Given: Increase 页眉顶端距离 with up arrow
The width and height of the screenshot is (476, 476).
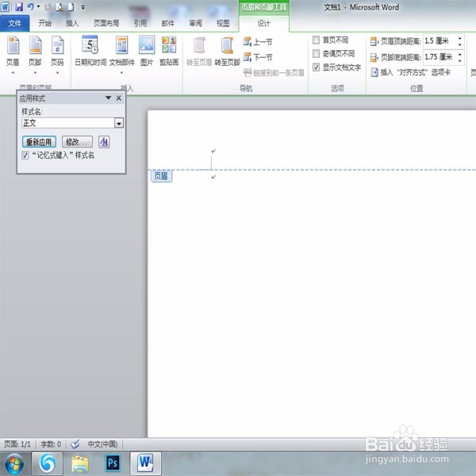Looking at the screenshot, I should (460, 38).
